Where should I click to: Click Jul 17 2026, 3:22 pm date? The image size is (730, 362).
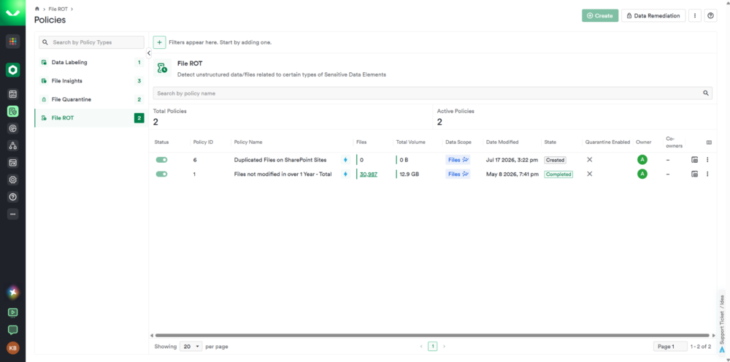pos(512,160)
